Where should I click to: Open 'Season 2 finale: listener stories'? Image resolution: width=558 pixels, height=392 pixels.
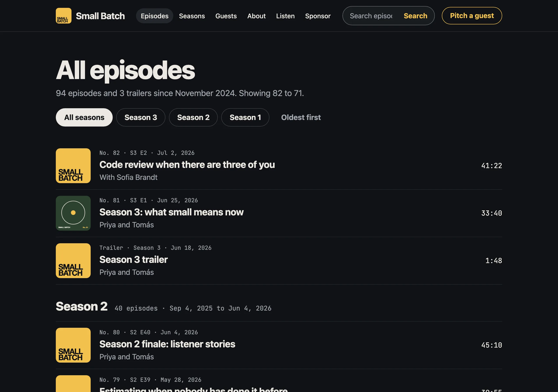coord(167,344)
